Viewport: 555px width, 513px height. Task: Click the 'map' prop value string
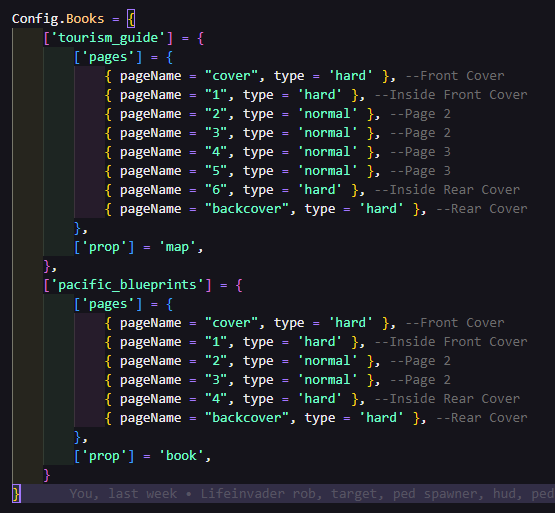(177, 247)
